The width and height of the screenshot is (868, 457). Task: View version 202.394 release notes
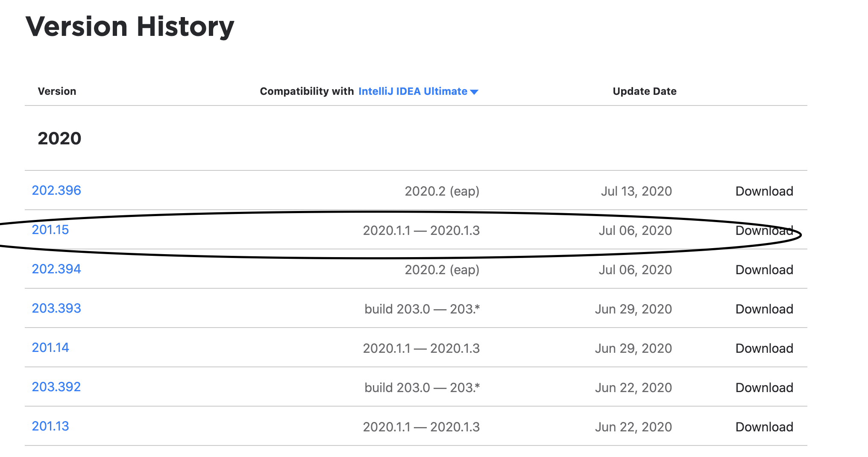57,269
